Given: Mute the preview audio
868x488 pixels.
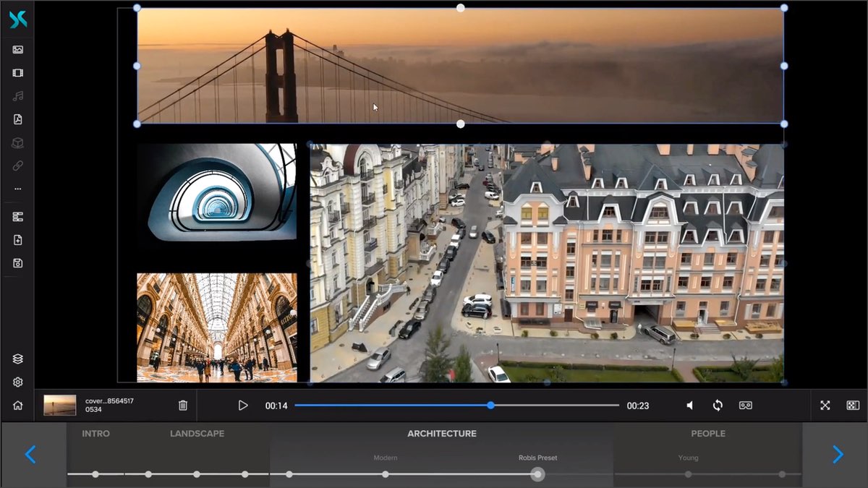Looking at the screenshot, I should (689, 406).
